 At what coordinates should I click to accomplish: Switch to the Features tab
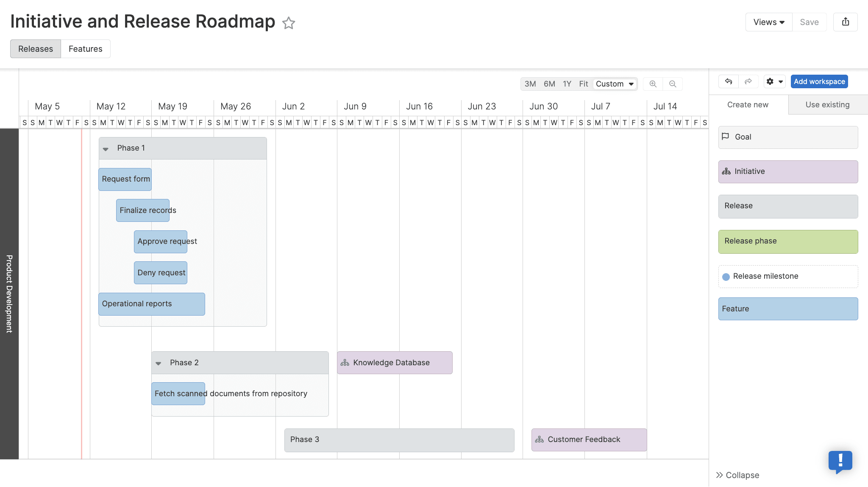coord(85,48)
